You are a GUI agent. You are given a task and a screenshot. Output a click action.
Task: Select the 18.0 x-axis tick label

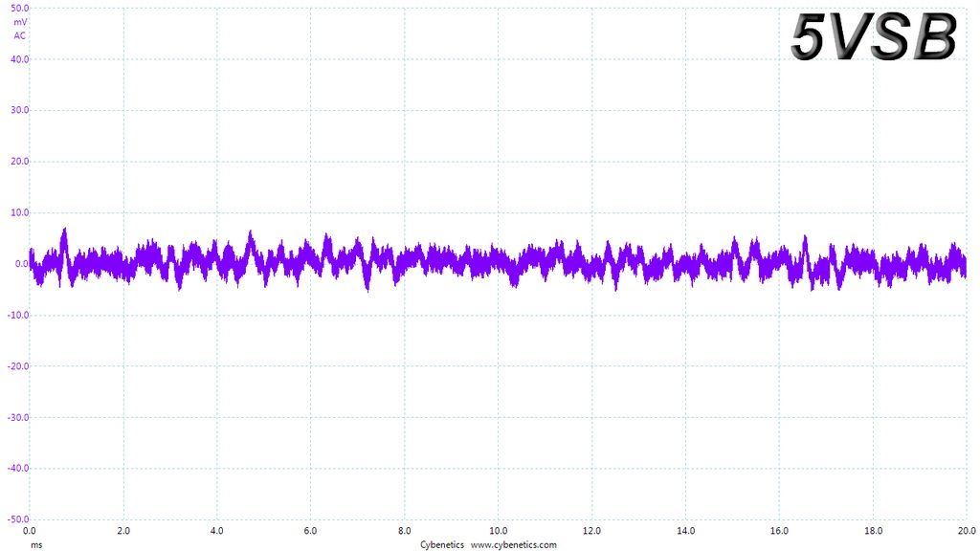pyautogui.click(x=873, y=531)
